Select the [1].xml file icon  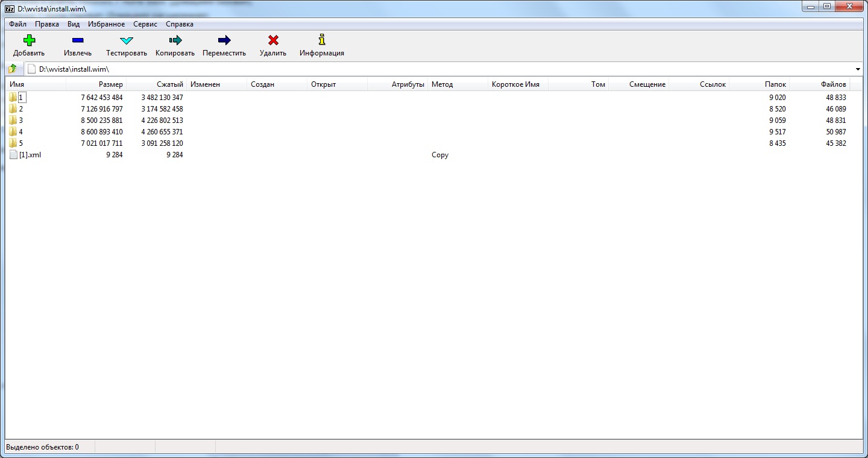click(13, 155)
